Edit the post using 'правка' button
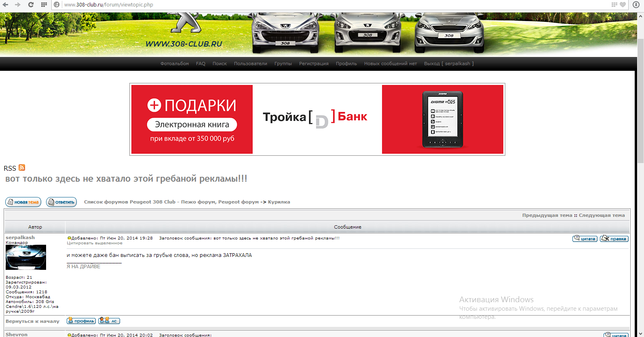This screenshot has width=644, height=337. click(x=614, y=239)
